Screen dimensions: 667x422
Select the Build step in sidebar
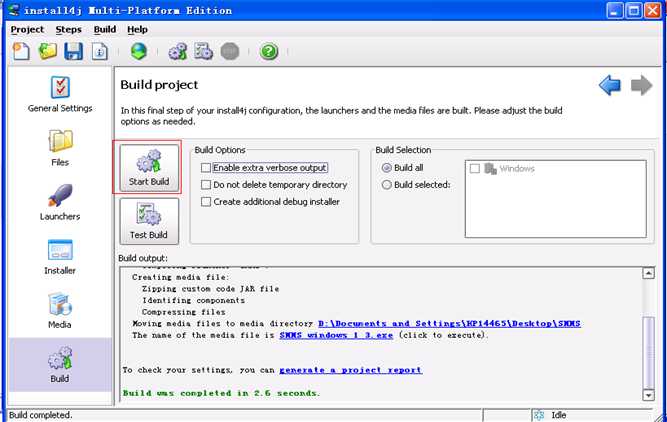[60, 365]
